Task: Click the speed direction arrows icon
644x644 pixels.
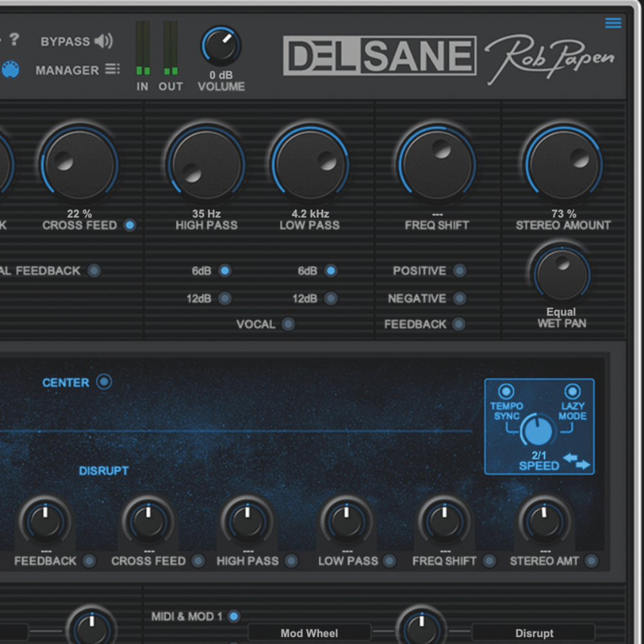Action: (x=576, y=460)
